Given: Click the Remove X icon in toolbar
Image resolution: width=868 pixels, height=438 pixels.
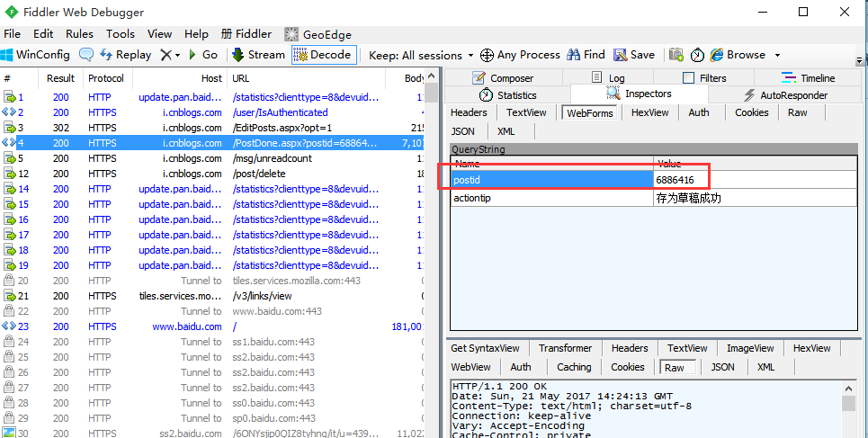Looking at the screenshot, I should tap(166, 55).
